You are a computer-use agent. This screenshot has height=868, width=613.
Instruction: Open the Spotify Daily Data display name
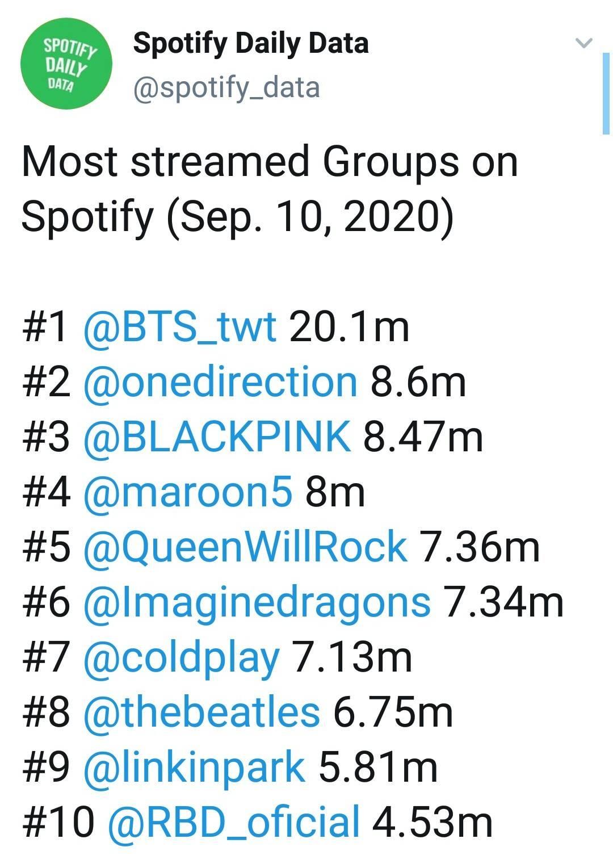[x=250, y=43]
